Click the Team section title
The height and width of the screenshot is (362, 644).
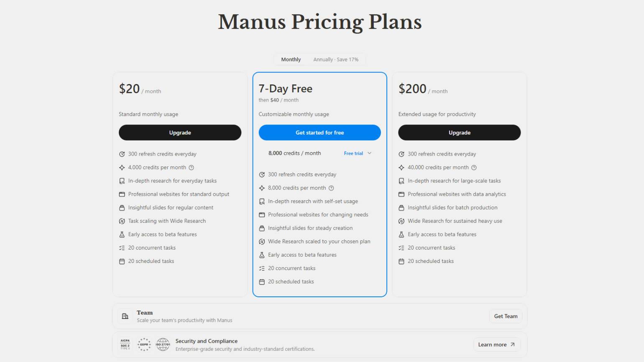(x=145, y=313)
